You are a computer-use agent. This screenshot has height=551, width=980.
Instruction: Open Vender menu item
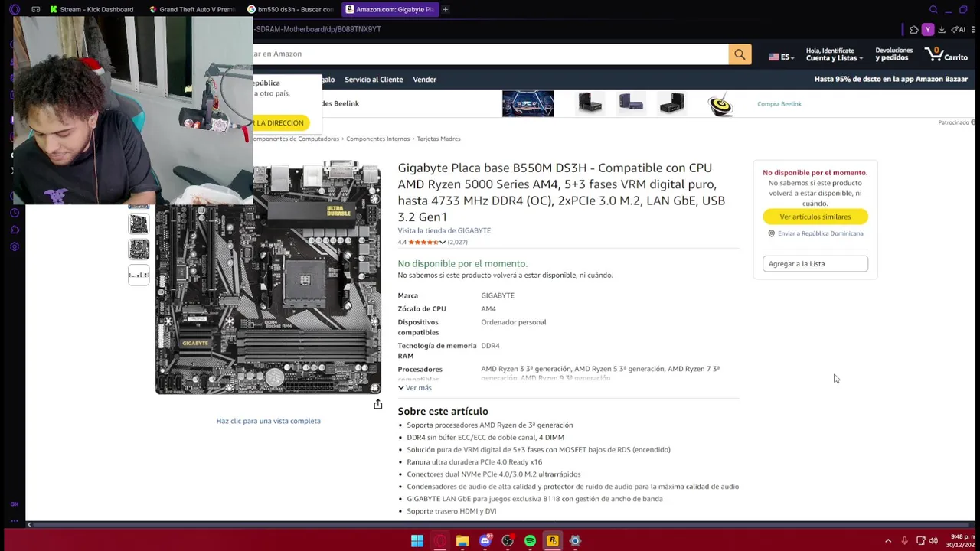[424, 80]
